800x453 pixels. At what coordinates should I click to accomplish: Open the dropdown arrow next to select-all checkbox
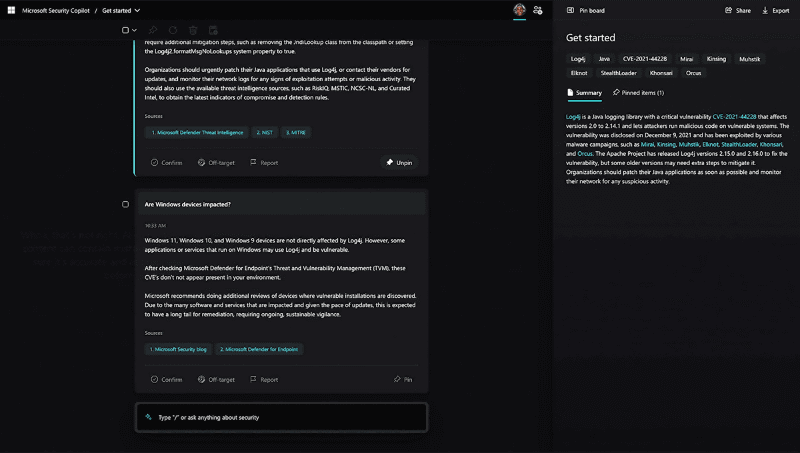[x=135, y=30]
